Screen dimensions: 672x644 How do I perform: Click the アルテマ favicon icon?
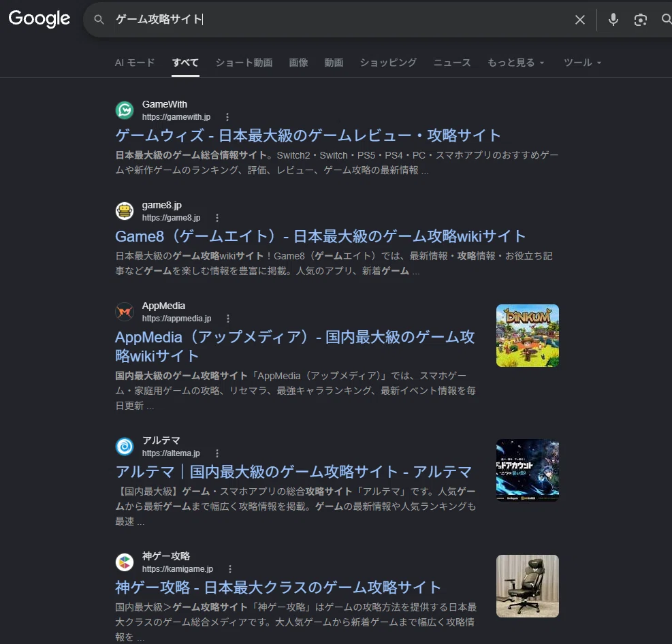pyautogui.click(x=125, y=446)
